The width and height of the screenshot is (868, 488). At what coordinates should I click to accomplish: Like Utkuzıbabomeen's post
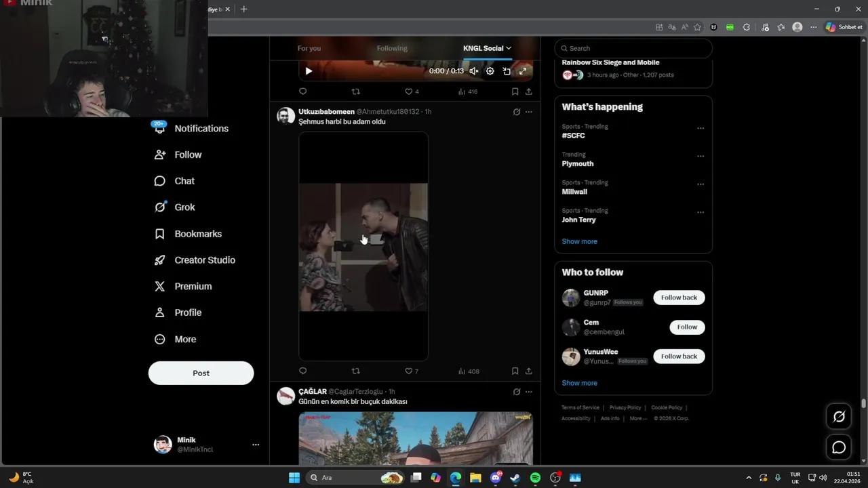(x=408, y=370)
